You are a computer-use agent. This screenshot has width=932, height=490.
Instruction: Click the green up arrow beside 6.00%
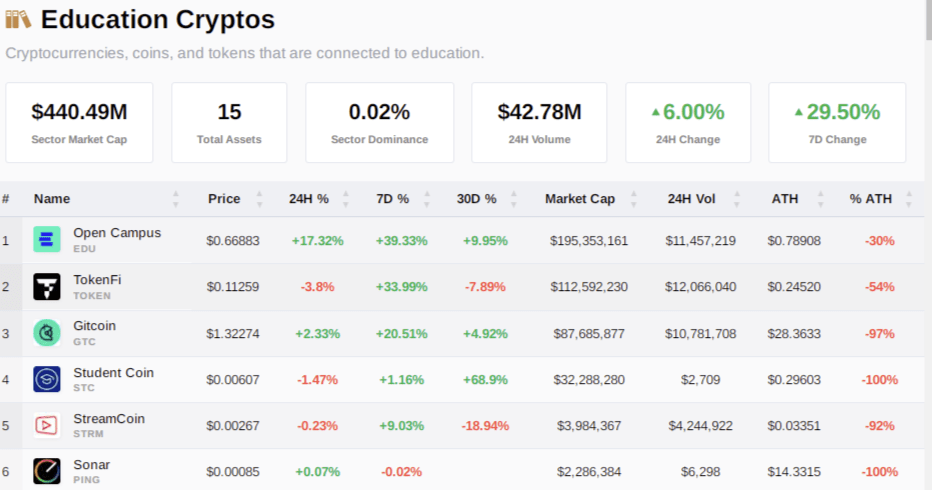point(656,112)
